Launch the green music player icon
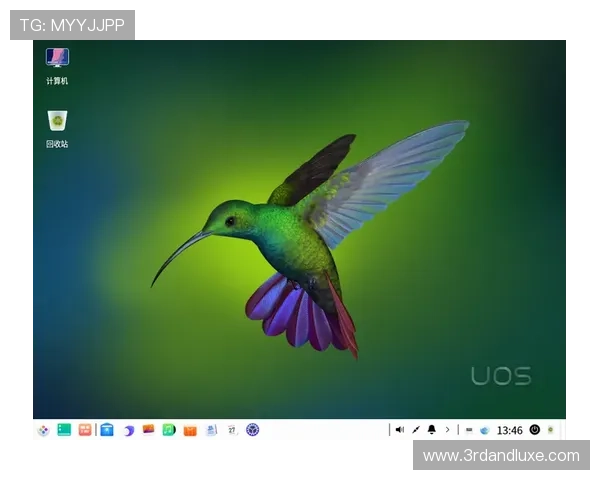 169,430
